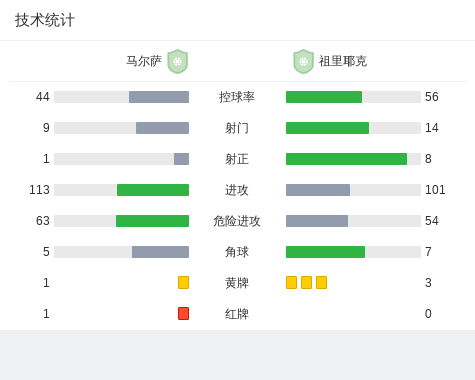Click 祖里耶克's second yellow card icon
The image size is (475, 380).
306,282
